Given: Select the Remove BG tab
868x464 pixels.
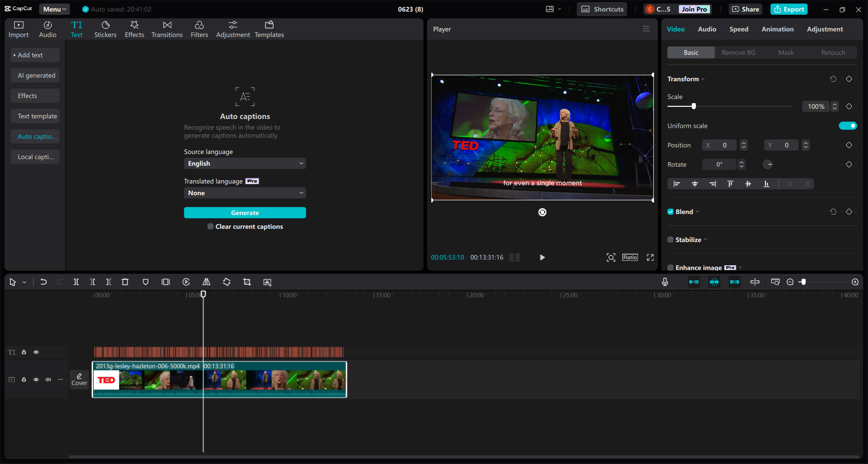Looking at the screenshot, I should click(738, 53).
